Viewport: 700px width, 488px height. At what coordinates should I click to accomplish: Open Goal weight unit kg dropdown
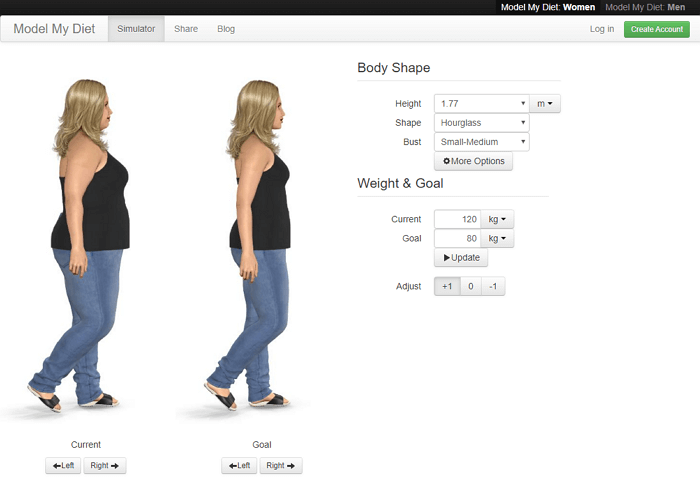pyautogui.click(x=497, y=238)
